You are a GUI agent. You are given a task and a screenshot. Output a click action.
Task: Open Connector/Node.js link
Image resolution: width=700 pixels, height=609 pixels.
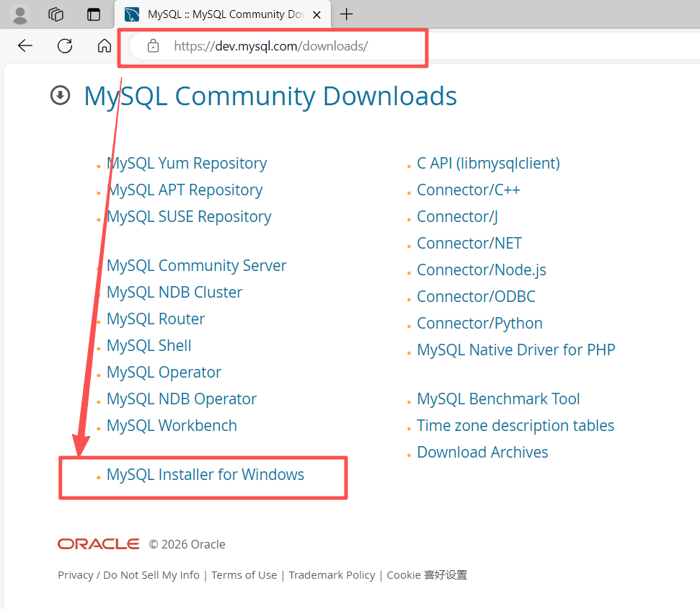pyautogui.click(x=482, y=270)
